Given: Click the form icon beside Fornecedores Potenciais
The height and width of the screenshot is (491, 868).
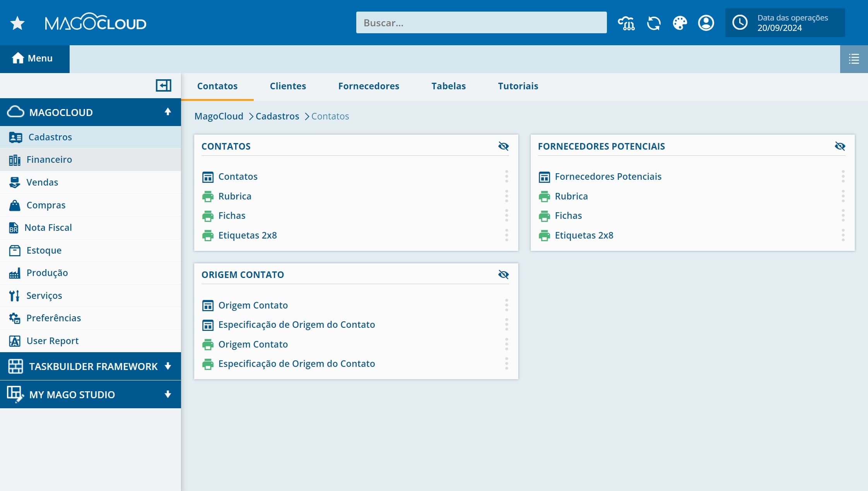Looking at the screenshot, I should [544, 177].
